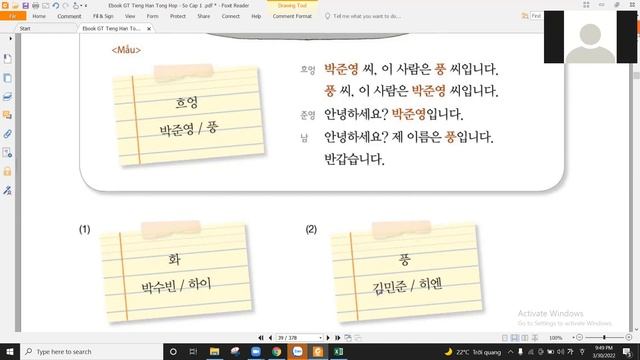
Task: Go to the last page
Action: pyautogui.click(x=338, y=338)
